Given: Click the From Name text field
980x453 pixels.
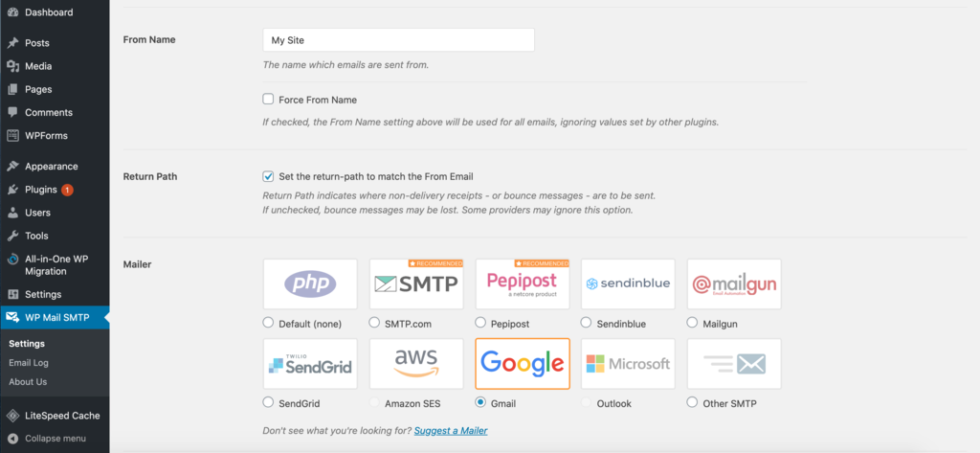Looking at the screenshot, I should point(398,40).
